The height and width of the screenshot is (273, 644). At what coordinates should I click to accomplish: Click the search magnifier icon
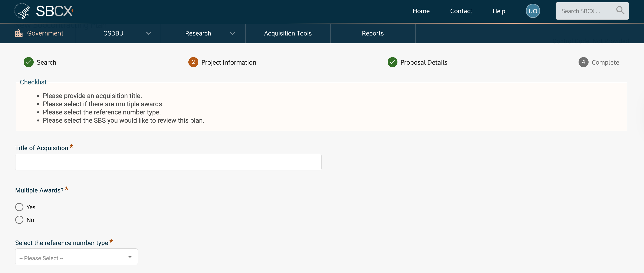(620, 10)
